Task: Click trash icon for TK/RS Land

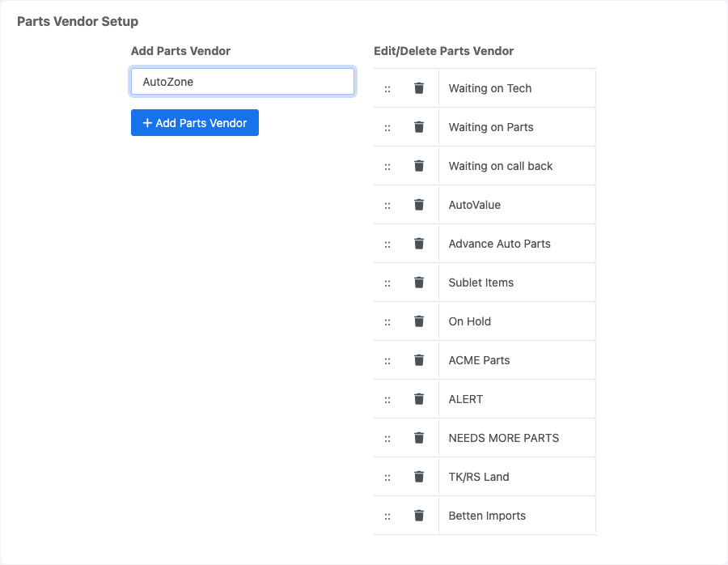Action: [x=419, y=477]
